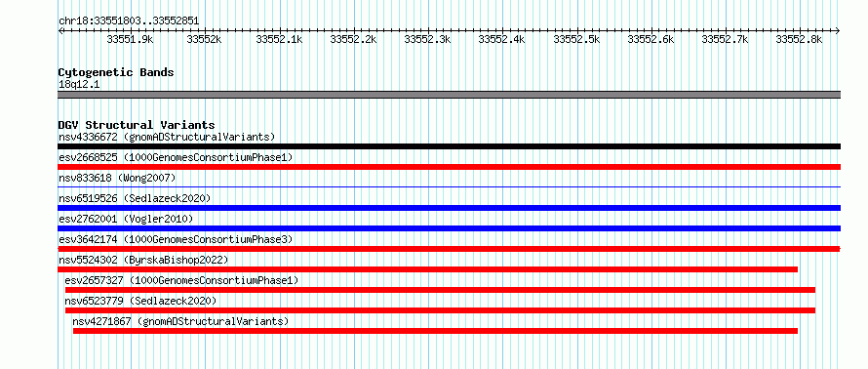This screenshot has width=868, height=369.
Task: Click the blue esv2762001 variant bar
Action: (x=449, y=228)
